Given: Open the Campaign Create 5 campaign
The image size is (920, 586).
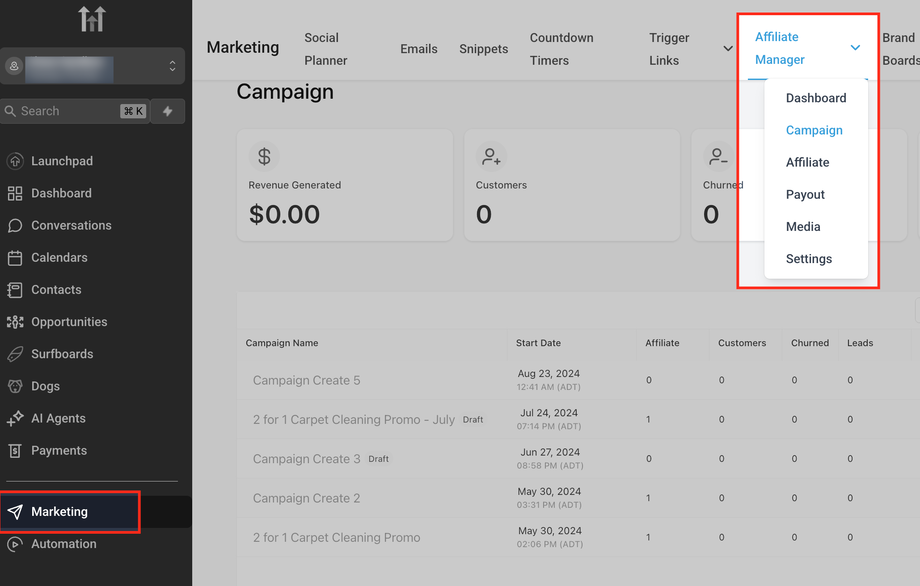Looking at the screenshot, I should click(x=306, y=380).
